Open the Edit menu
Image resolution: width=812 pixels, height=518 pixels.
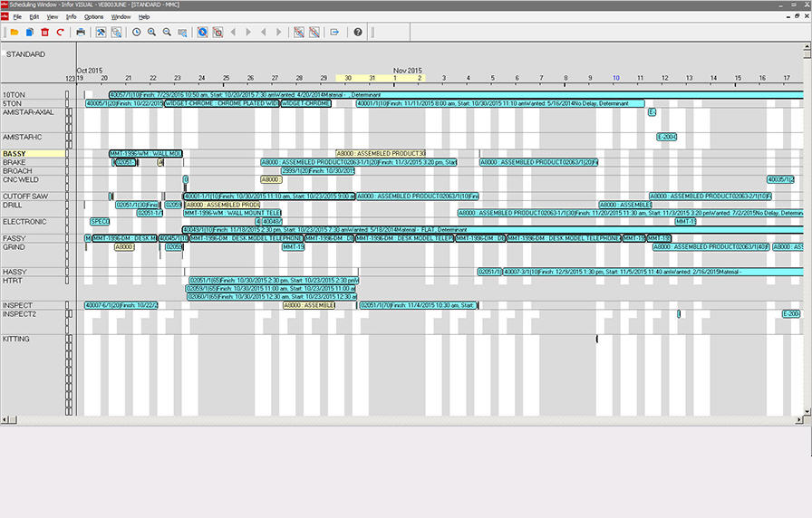[x=34, y=16]
